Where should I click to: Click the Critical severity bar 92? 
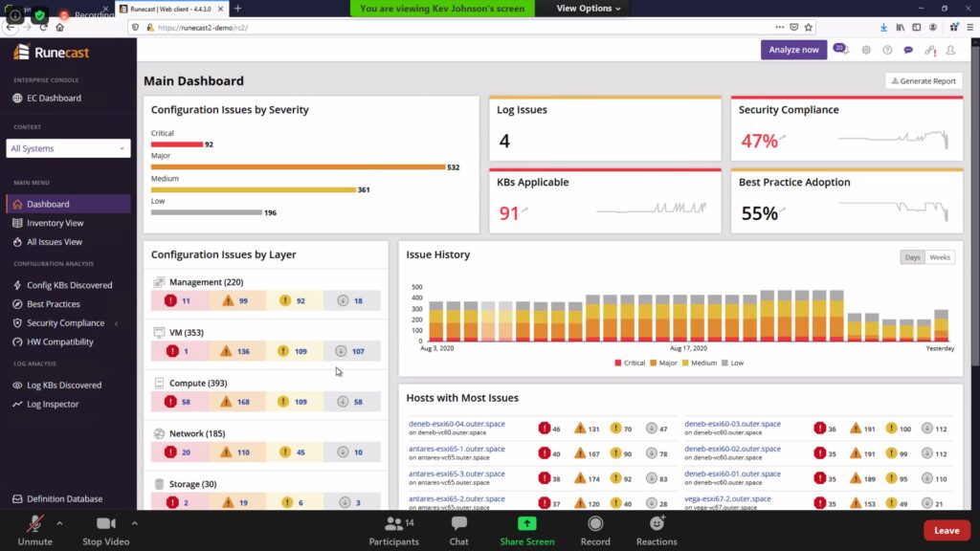point(177,144)
